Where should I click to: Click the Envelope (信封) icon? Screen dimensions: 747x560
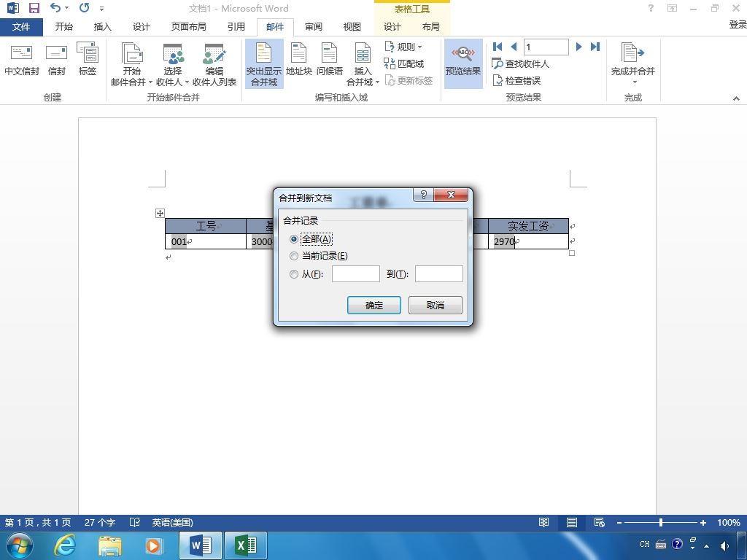tap(56, 61)
